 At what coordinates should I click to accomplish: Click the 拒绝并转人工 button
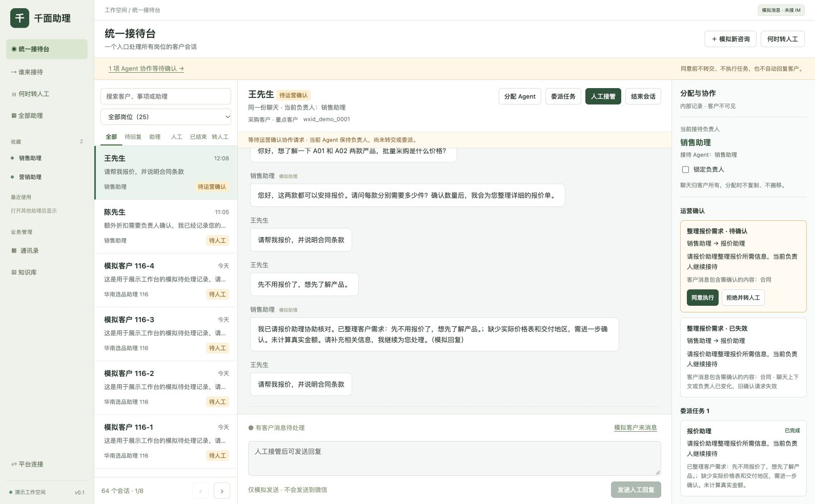pyautogui.click(x=743, y=298)
